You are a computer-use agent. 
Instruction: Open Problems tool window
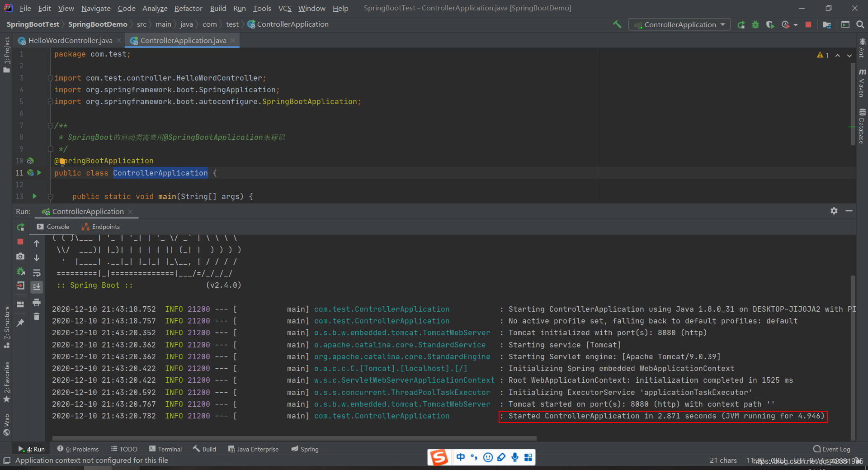click(78, 449)
